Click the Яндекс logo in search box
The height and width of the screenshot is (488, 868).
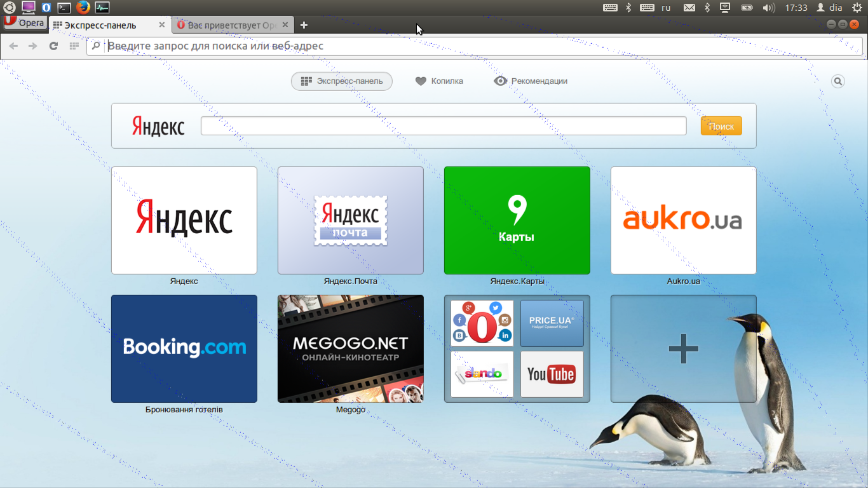pos(158,126)
